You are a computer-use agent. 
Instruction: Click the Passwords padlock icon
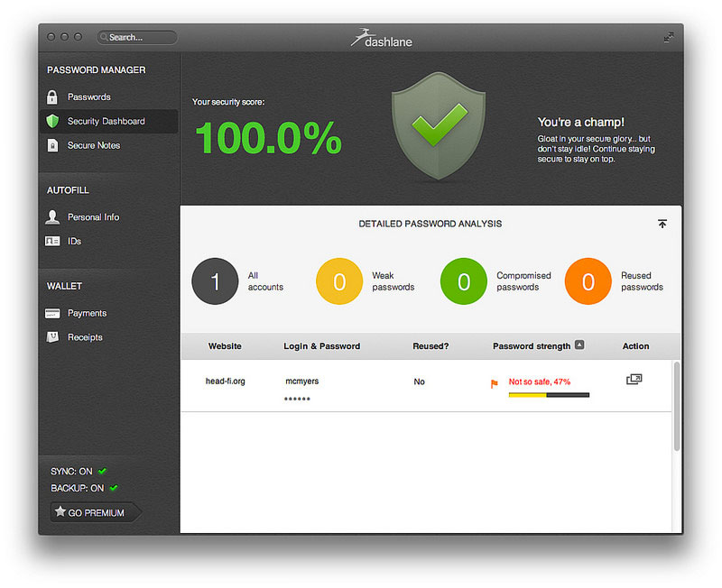pos(52,97)
